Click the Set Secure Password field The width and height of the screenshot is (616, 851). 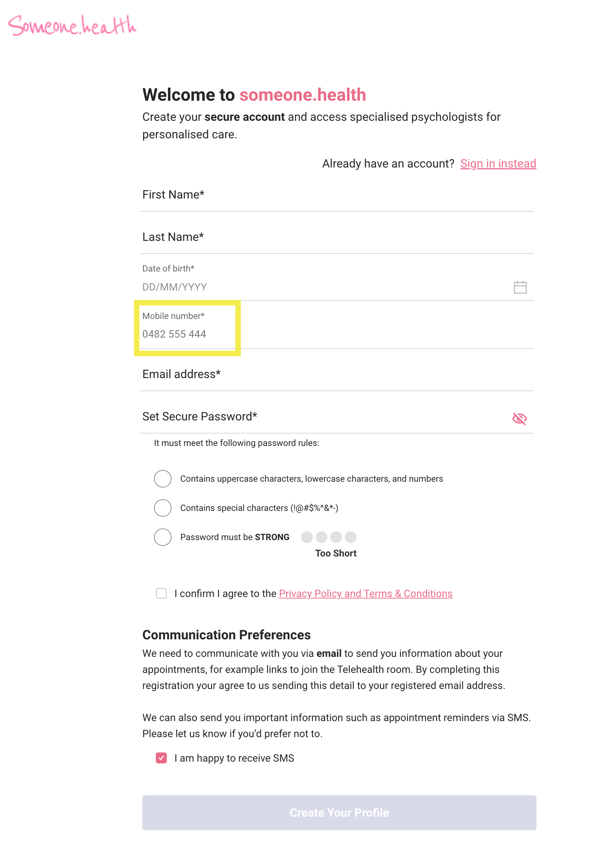click(263, 417)
